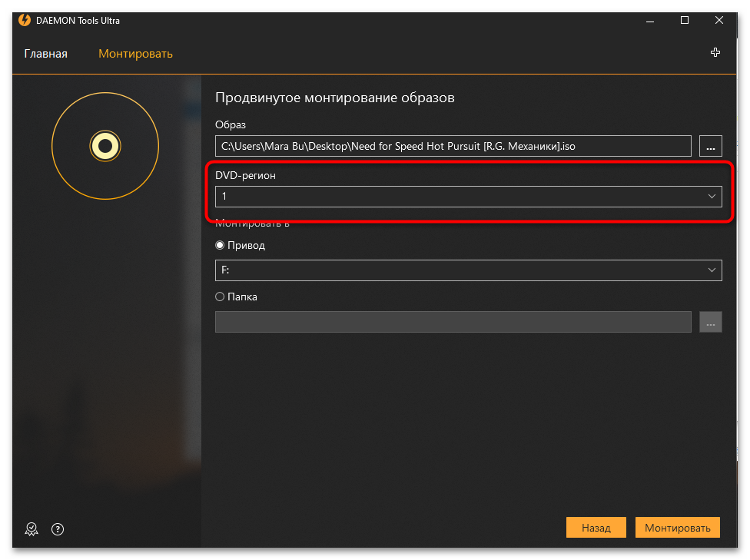Switch to the Главная tab
Screen dimensions: 750x560
tap(46, 54)
